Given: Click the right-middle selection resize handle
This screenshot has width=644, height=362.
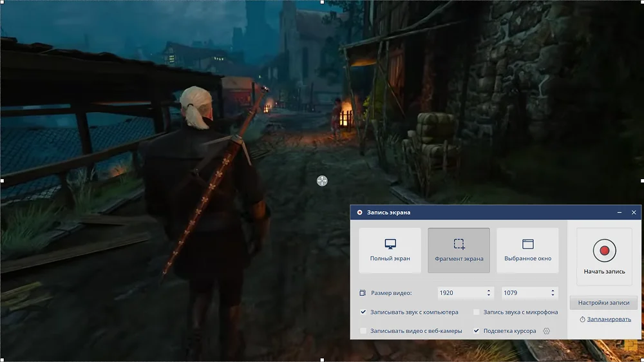Looking at the screenshot, I should (642, 181).
